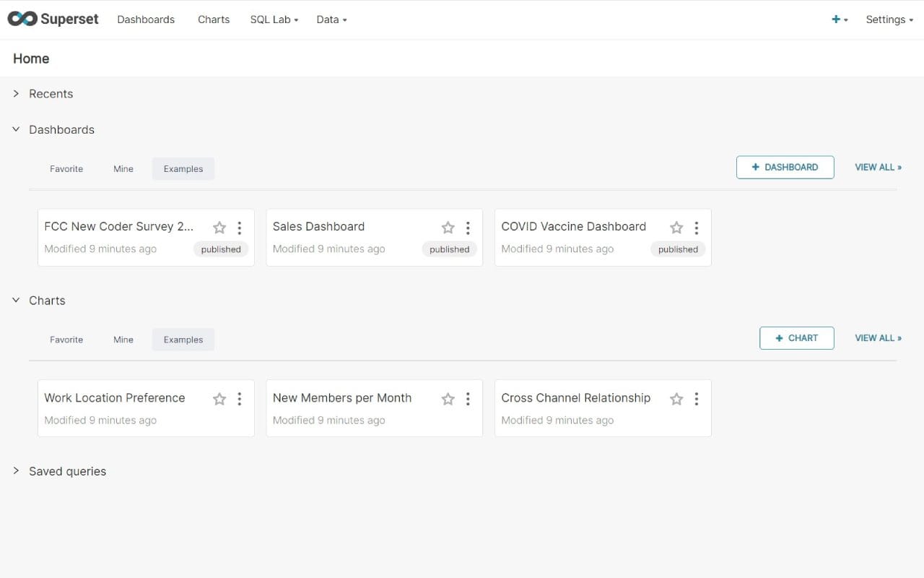Open the kebab menu on COVID Vaccine Dashboard

697,228
